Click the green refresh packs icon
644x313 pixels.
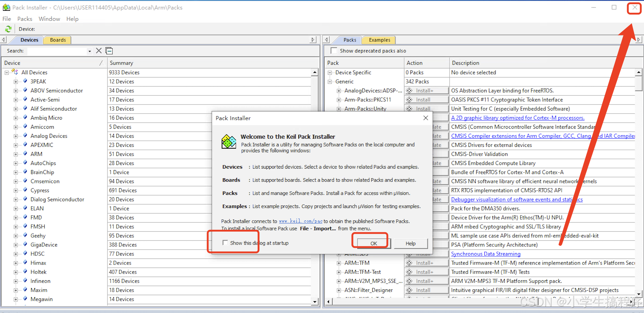(8, 29)
